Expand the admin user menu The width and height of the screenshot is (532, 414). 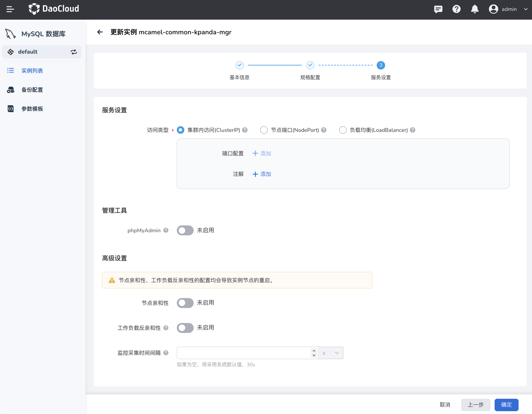click(x=508, y=9)
